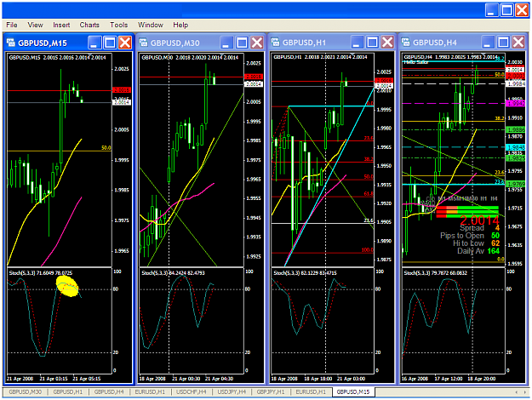The height and width of the screenshot is (400, 532).
Task: Switch to the GBPUSD,M30 bottom tab
Action: [25, 391]
